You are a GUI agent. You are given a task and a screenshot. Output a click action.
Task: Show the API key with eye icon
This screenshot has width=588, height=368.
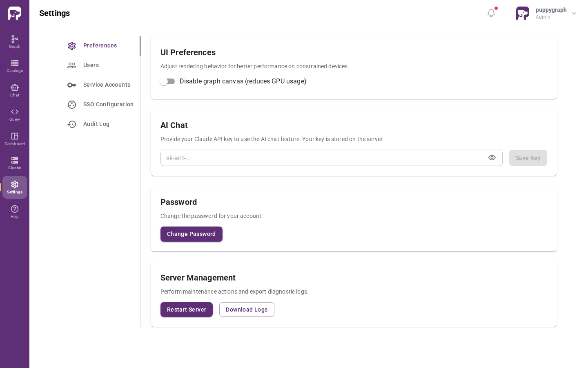coord(492,158)
